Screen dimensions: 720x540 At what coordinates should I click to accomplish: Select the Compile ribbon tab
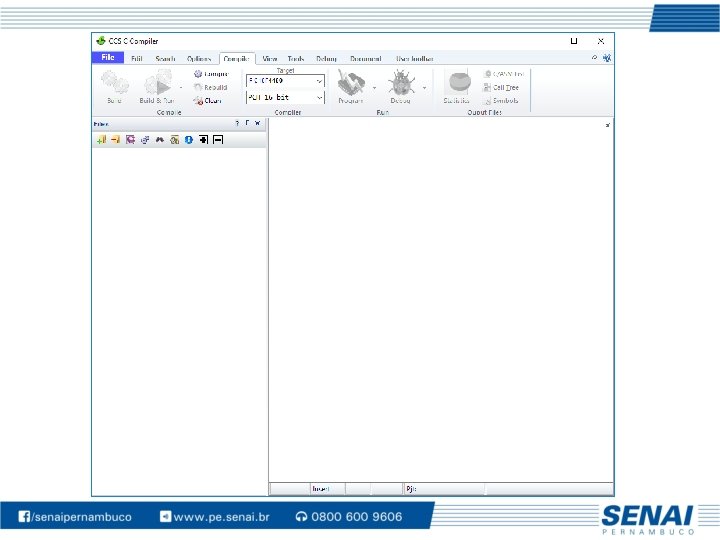(x=237, y=59)
